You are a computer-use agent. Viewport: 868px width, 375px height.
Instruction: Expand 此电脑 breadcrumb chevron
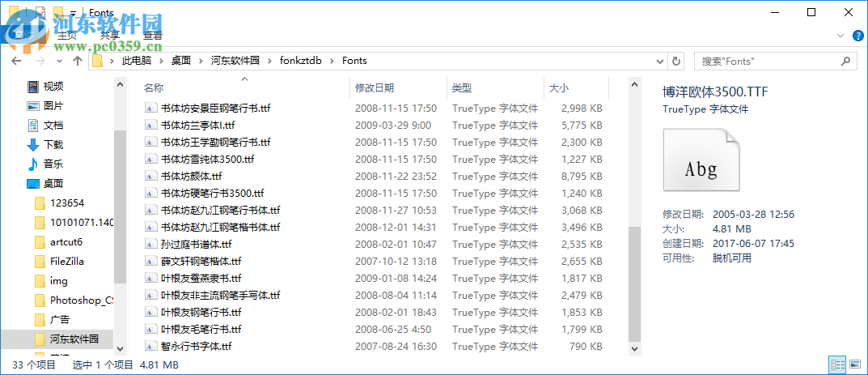[162, 61]
